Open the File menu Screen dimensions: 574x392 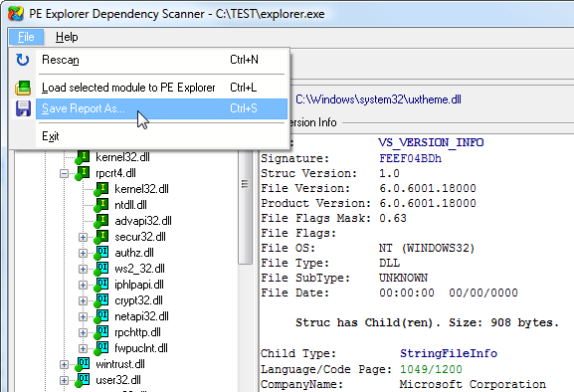26,37
